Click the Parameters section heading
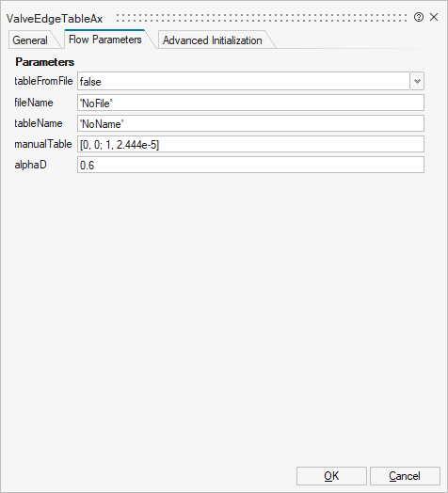The height and width of the screenshot is (493, 448). click(44, 62)
